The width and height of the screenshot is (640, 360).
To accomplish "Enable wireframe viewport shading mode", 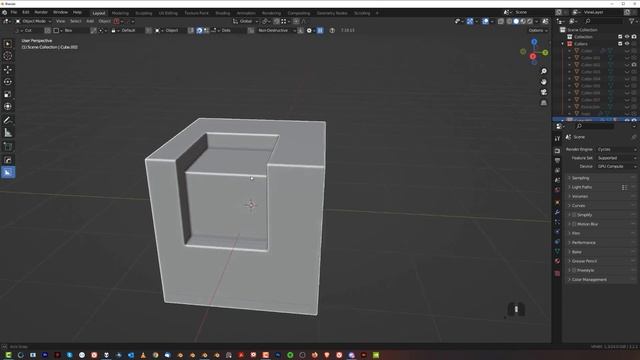I will tap(509, 21).
